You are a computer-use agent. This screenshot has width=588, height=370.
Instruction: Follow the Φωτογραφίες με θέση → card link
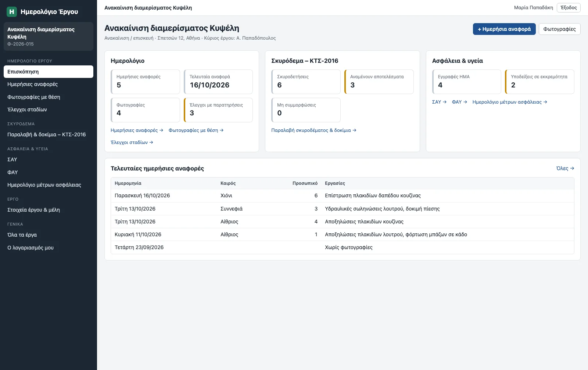[x=196, y=130]
